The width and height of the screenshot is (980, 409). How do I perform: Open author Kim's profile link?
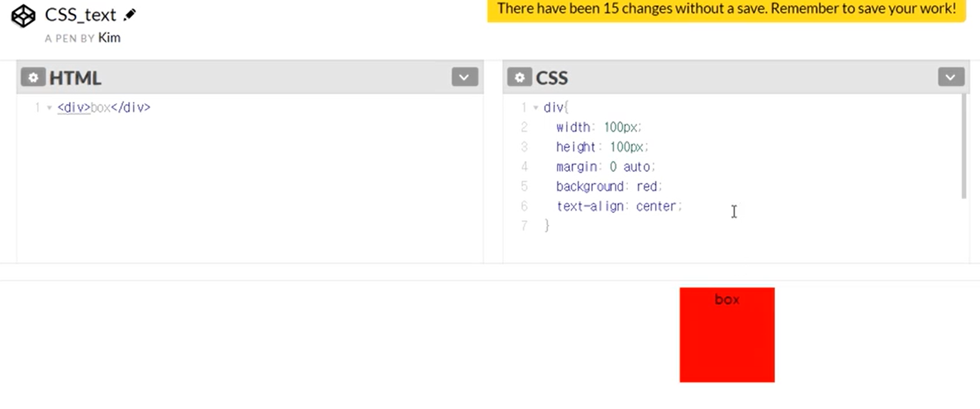click(109, 38)
